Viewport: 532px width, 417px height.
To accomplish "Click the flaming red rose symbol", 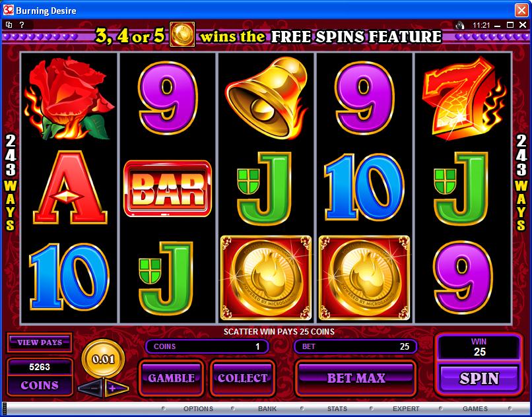I will pyautogui.click(x=69, y=98).
